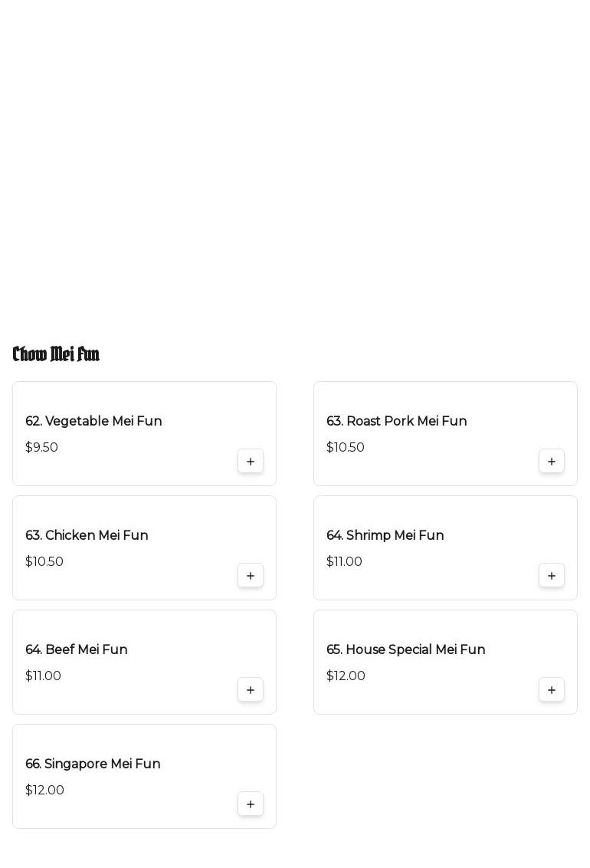The width and height of the screenshot is (590, 868).
Task: Click the Chow Mei Fun section heading
Action: 56,353
